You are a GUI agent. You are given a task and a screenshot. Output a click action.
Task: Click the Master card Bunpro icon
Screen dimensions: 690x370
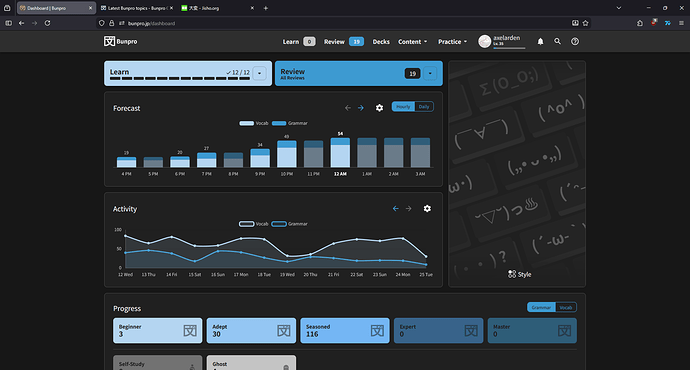[565, 330]
